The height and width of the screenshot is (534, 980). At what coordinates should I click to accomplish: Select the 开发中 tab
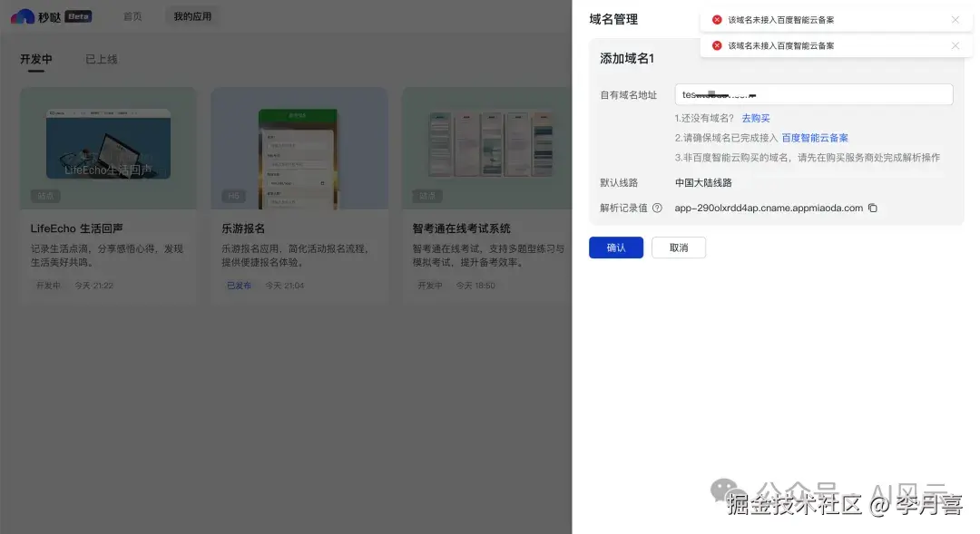(x=34, y=60)
